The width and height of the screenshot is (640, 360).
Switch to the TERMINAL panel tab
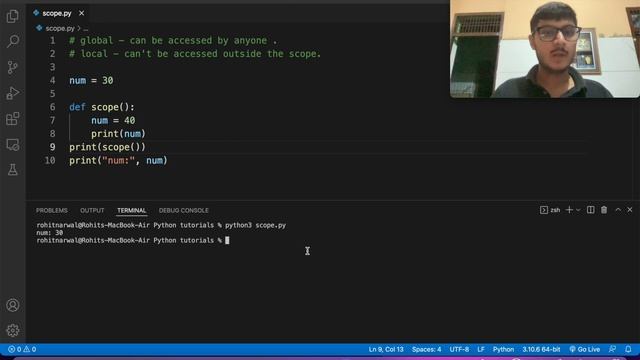131,210
